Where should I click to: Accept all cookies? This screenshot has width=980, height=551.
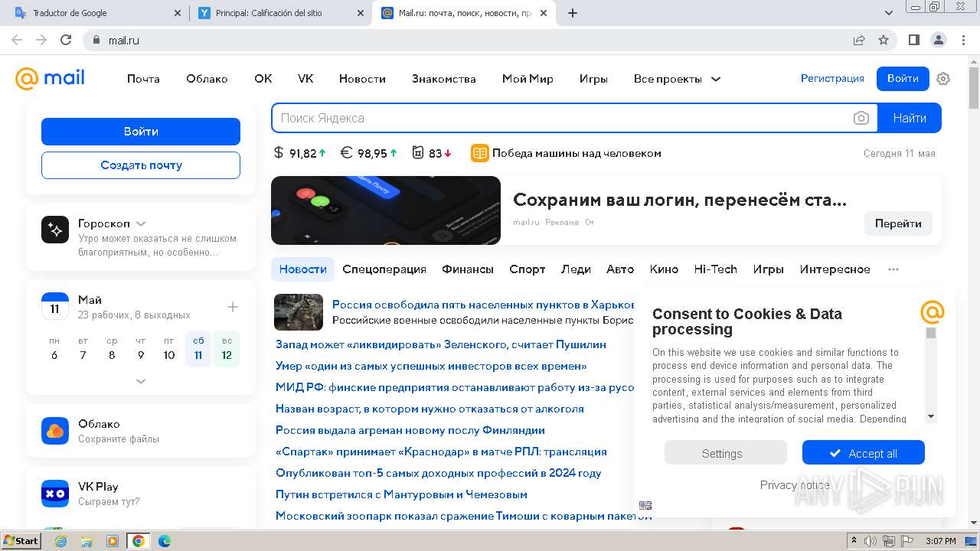pos(864,453)
